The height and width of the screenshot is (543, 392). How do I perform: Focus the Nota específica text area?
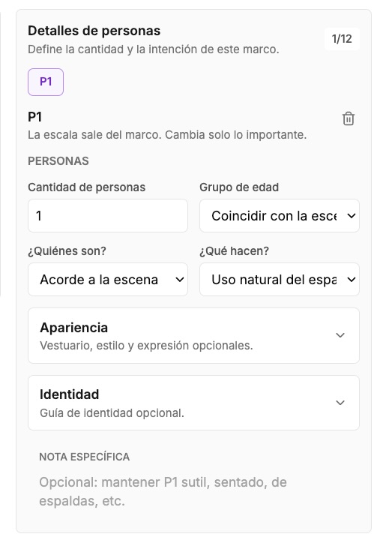[x=193, y=492]
